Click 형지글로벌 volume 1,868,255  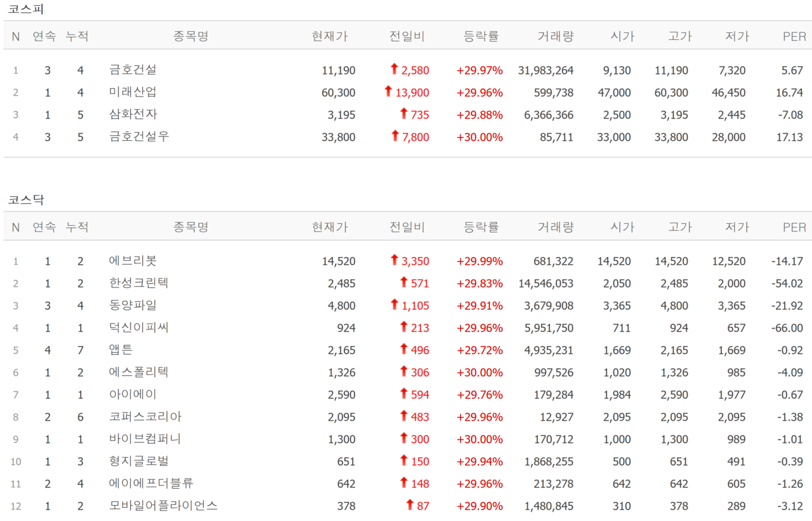click(549, 461)
